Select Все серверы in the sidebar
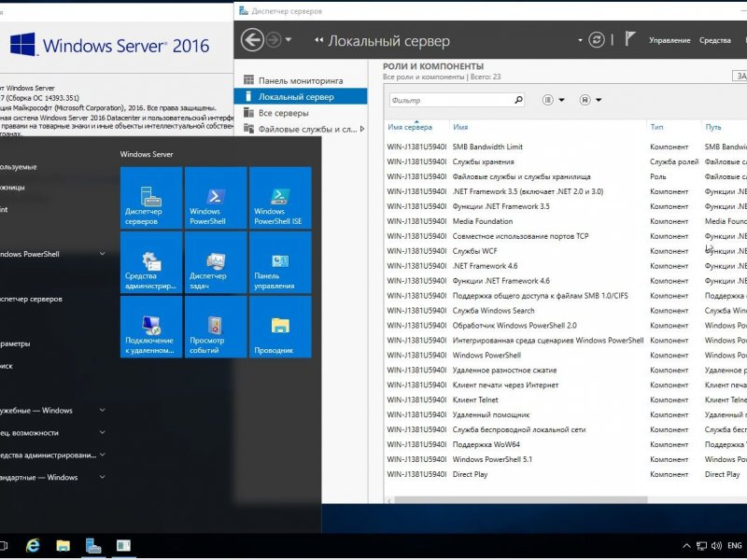The width and height of the screenshot is (747, 560). (x=301, y=112)
